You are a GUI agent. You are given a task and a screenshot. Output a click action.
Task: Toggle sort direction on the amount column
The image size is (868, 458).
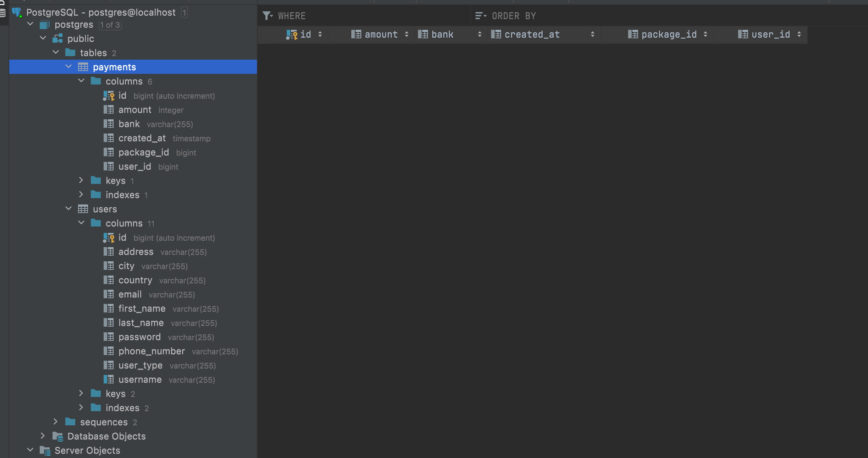tap(407, 34)
